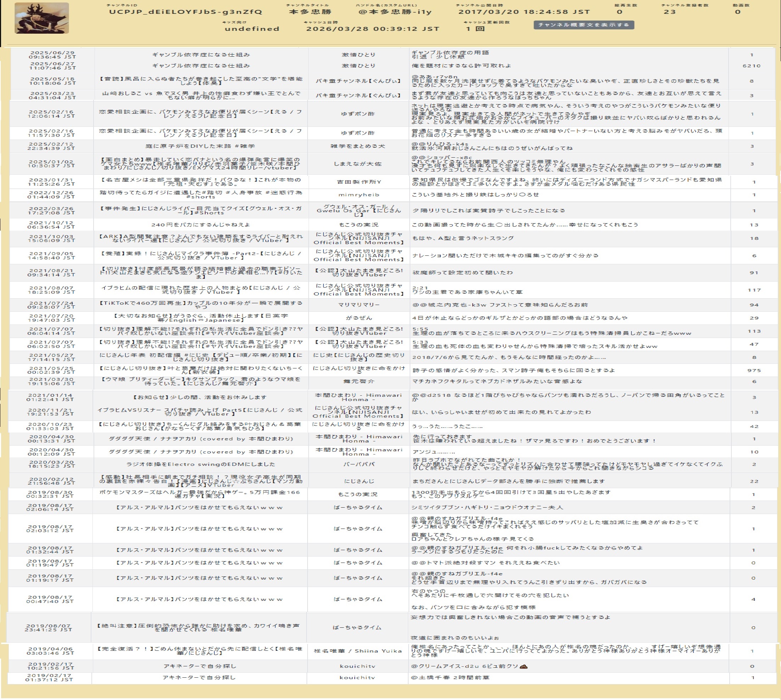The height and width of the screenshot is (700, 781).
Task: Click channel name 雑学をまとめる犬
Action: 358,146
